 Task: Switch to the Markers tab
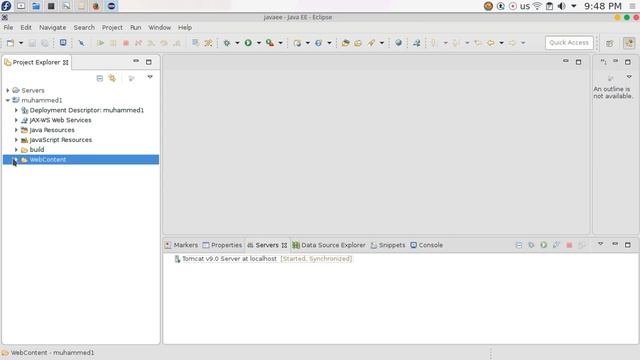click(x=181, y=245)
